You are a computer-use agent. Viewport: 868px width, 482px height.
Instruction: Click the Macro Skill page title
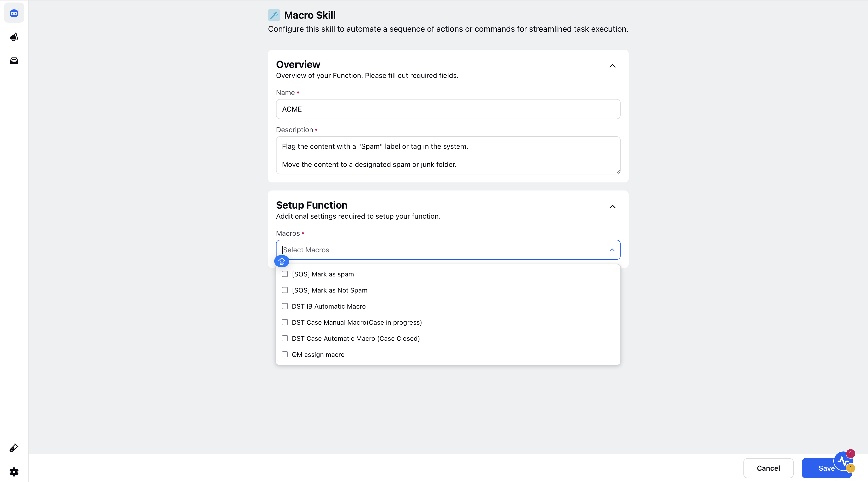point(310,15)
